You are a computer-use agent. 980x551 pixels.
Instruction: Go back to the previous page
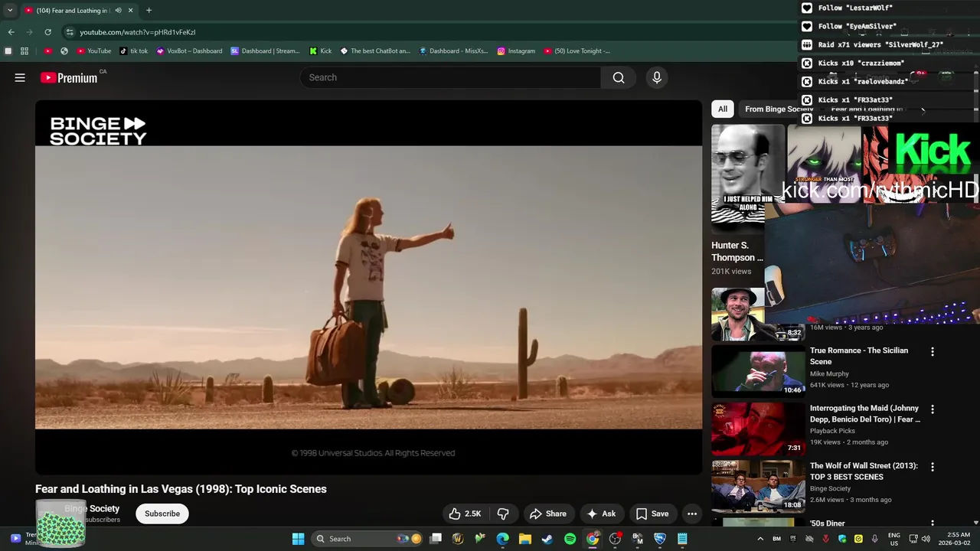[11, 32]
